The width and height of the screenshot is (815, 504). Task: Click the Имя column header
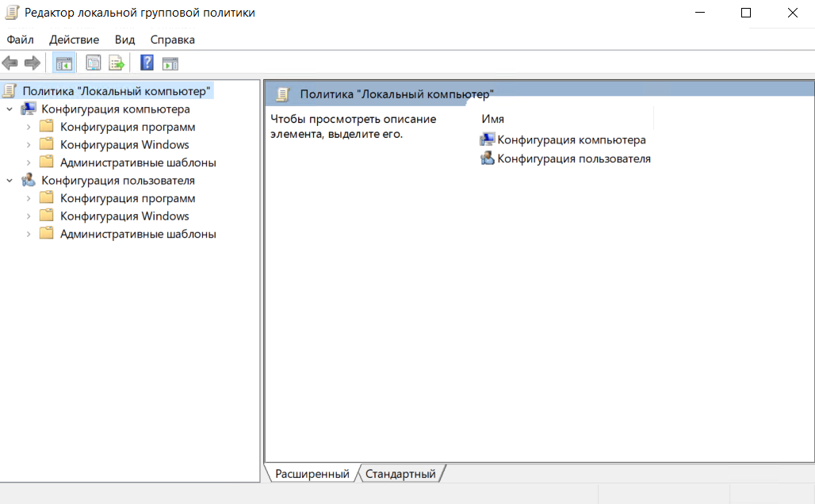point(492,119)
